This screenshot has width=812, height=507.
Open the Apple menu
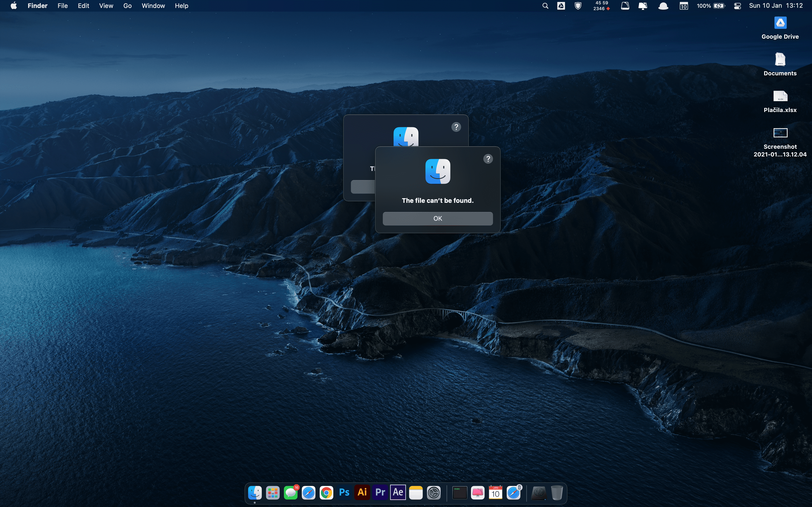click(14, 6)
